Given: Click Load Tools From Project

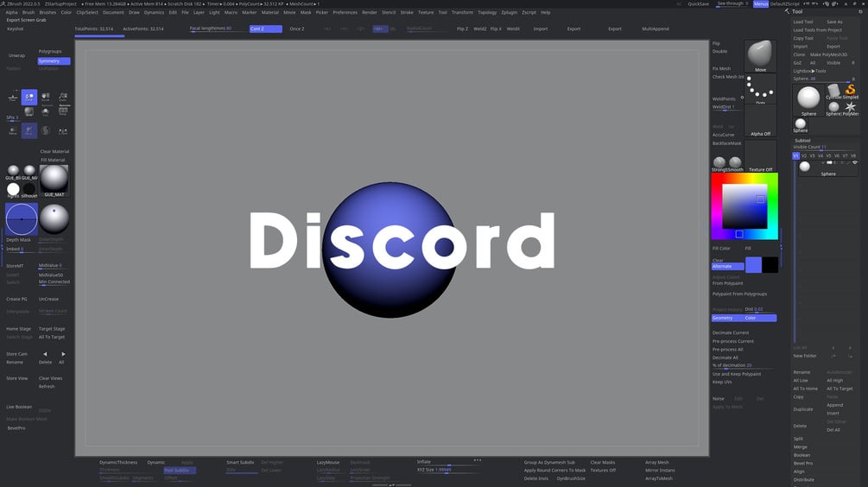Looking at the screenshot, I should [x=818, y=30].
